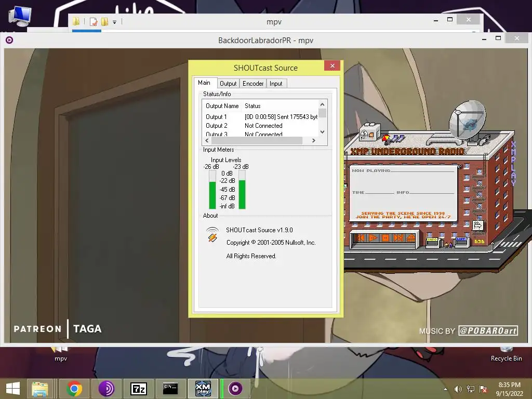Open XMPlay LIST booth button
This screenshot has height=399, width=532.
[x=461, y=241]
